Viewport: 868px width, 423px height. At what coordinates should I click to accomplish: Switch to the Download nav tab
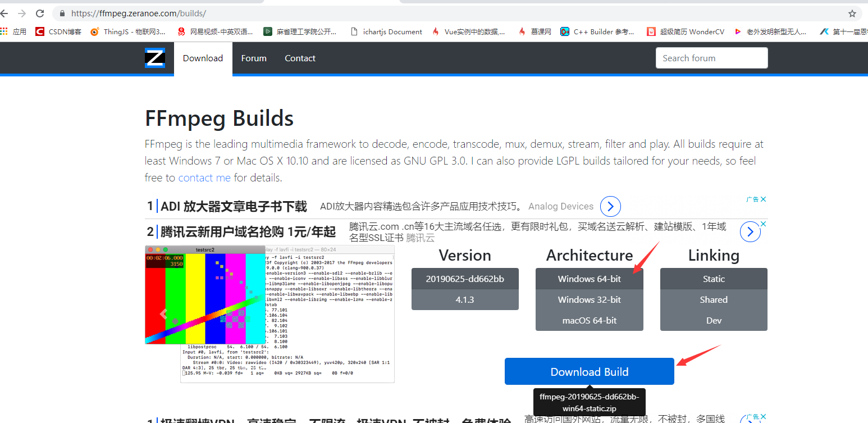click(203, 58)
